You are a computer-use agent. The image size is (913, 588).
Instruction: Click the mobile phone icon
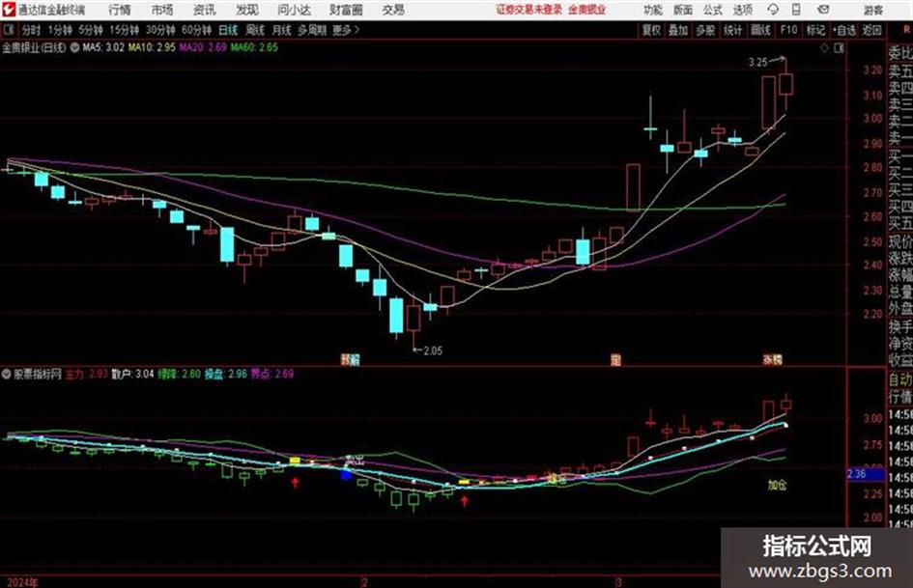click(x=796, y=10)
